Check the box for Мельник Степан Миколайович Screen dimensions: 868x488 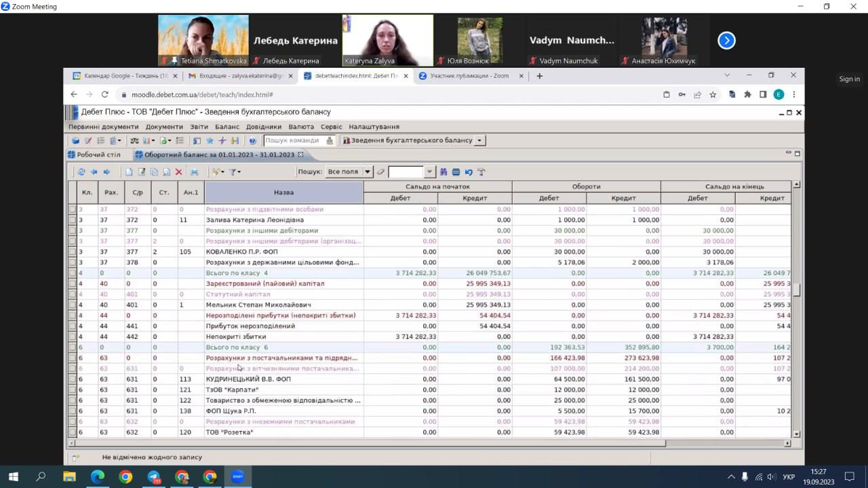click(72, 305)
